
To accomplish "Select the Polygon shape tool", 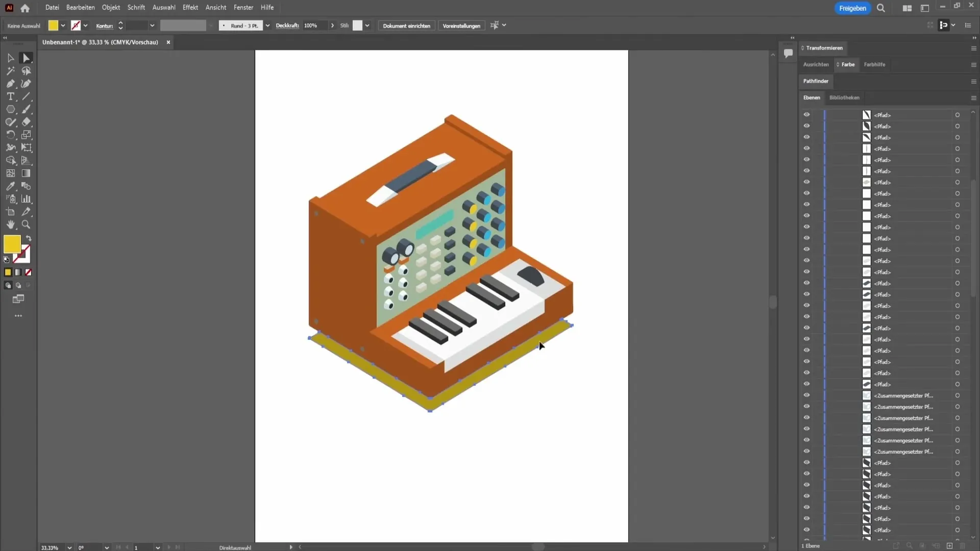I will point(11,109).
